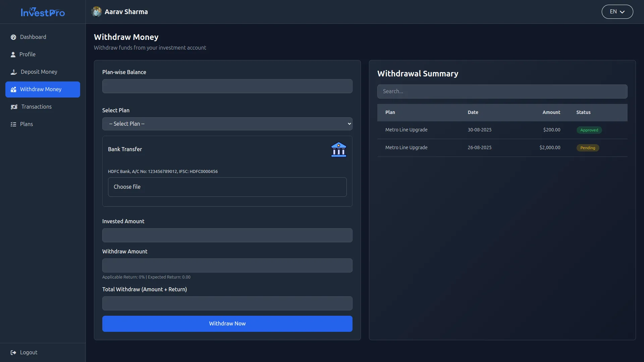Click the bank building icon
This screenshot has width=644, height=362.
(338, 149)
